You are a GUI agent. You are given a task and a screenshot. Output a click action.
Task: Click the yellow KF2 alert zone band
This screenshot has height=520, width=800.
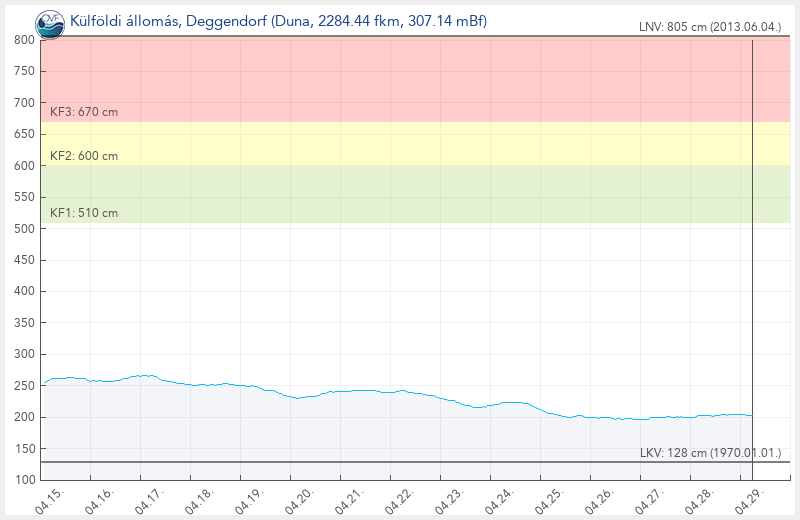pyautogui.click(x=400, y=144)
